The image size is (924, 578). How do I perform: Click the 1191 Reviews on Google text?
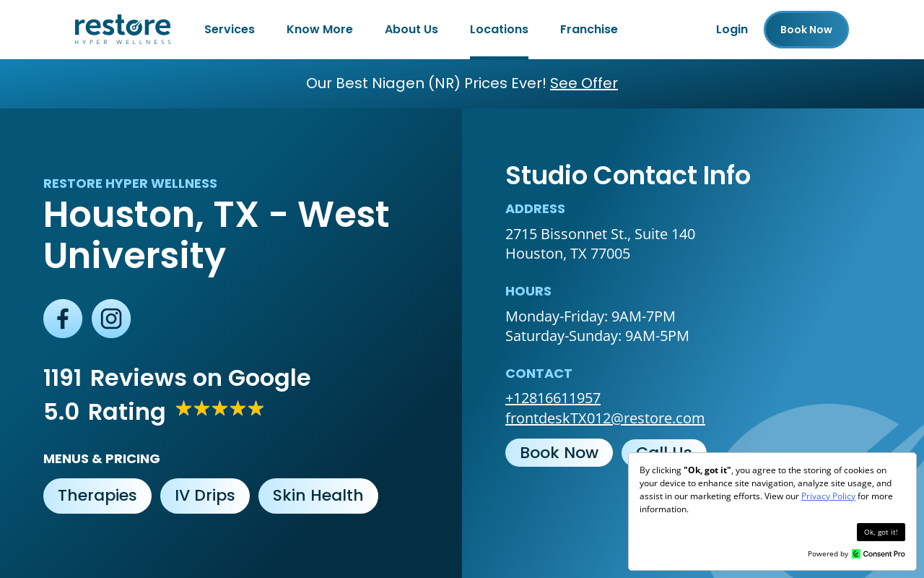[x=177, y=378]
